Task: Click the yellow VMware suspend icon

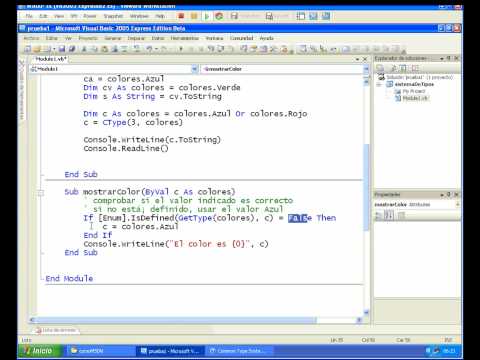Action: click(x=194, y=16)
